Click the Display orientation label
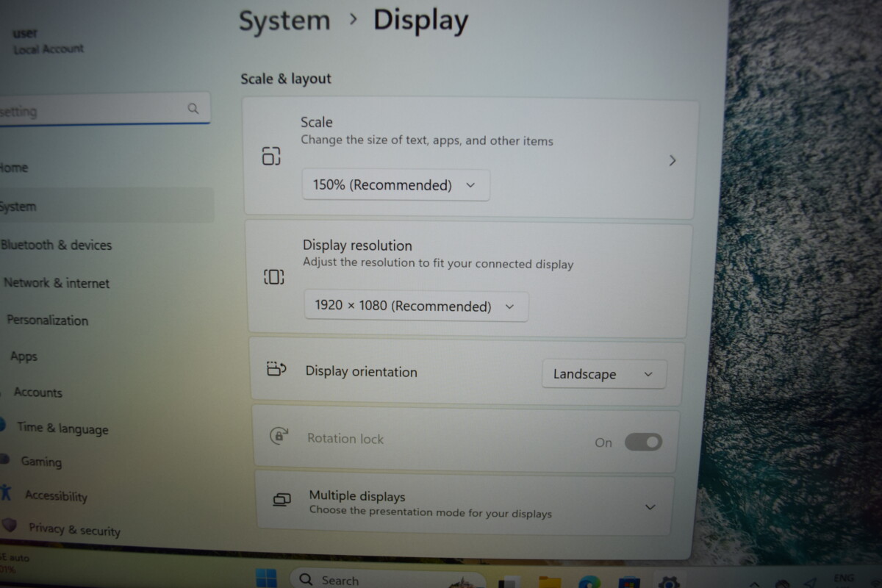 [x=361, y=372]
